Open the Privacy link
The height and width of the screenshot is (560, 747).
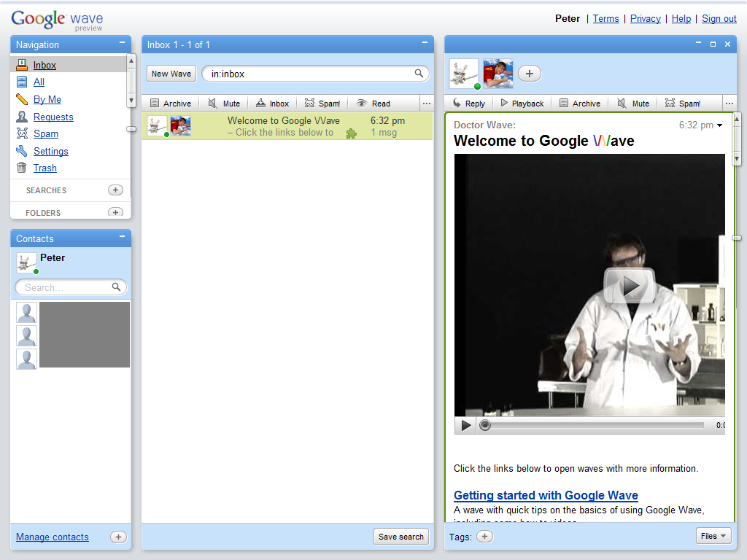pyautogui.click(x=645, y=18)
